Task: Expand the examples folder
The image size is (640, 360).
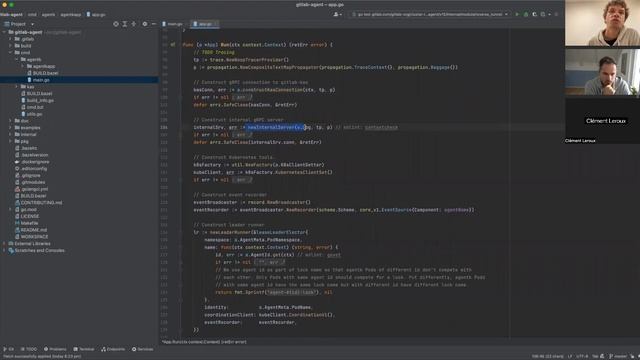Action: click(x=11, y=127)
